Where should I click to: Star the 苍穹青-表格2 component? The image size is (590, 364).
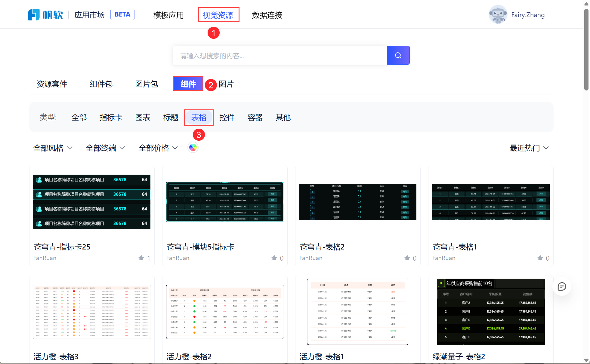(407, 258)
